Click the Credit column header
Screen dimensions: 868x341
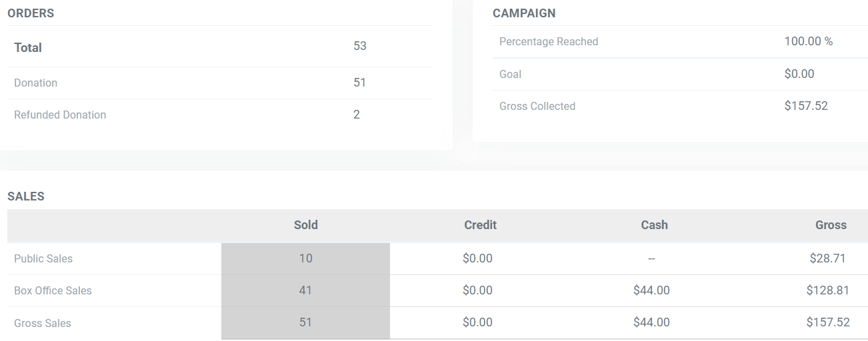point(480,225)
